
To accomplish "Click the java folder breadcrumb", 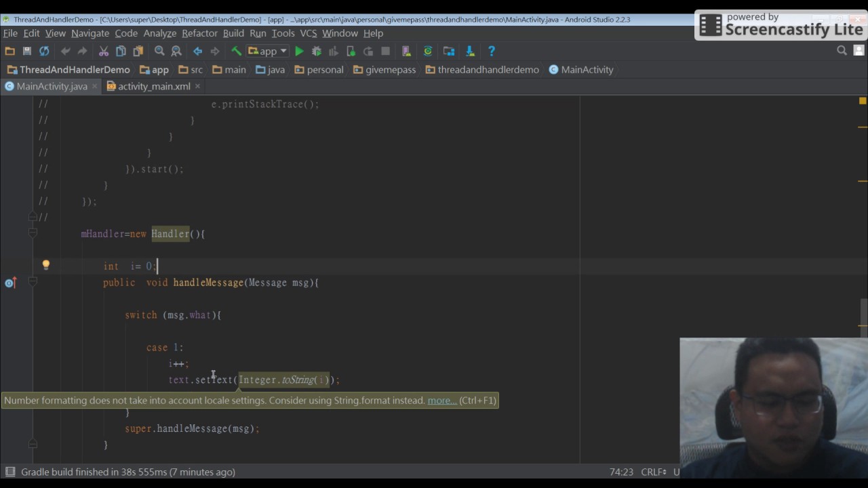I will (x=269, y=70).
